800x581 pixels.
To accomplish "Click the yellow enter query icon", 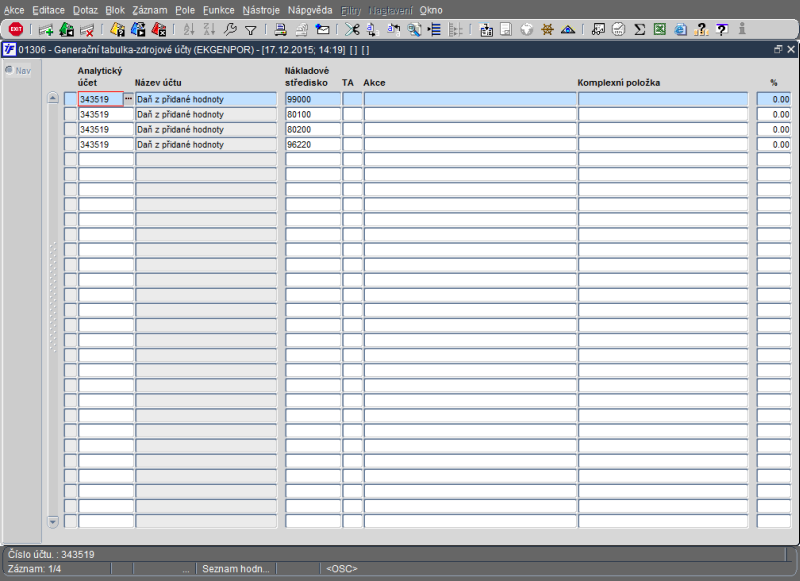I will pos(117,30).
